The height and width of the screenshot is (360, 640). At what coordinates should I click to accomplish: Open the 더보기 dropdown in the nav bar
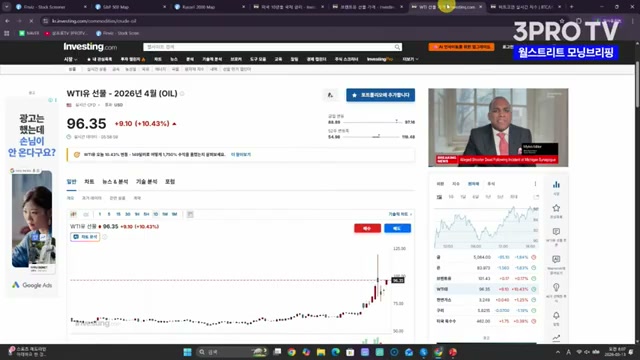pyautogui.click(x=410, y=59)
